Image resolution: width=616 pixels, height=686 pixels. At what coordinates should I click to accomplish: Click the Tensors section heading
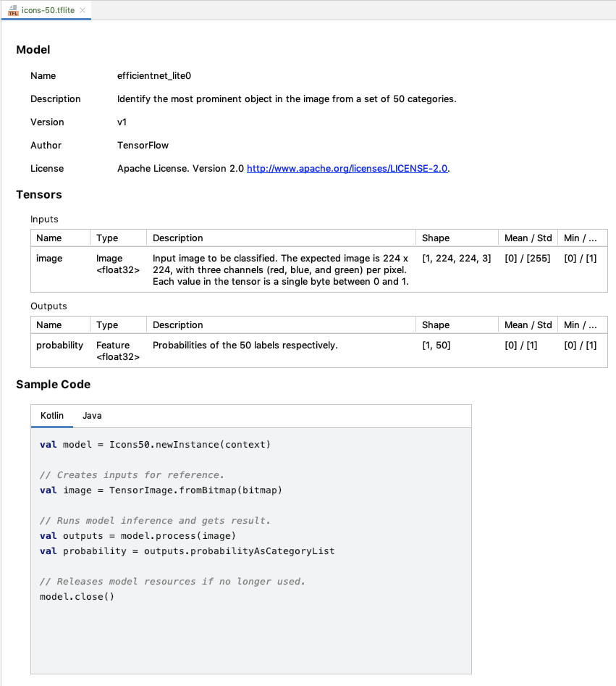(x=38, y=194)
